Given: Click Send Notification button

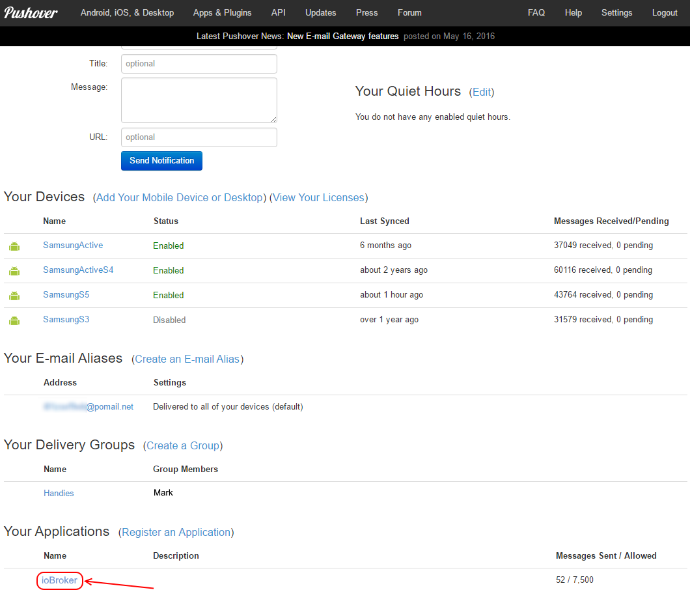Looking at the screenshot, I should 161,161.
